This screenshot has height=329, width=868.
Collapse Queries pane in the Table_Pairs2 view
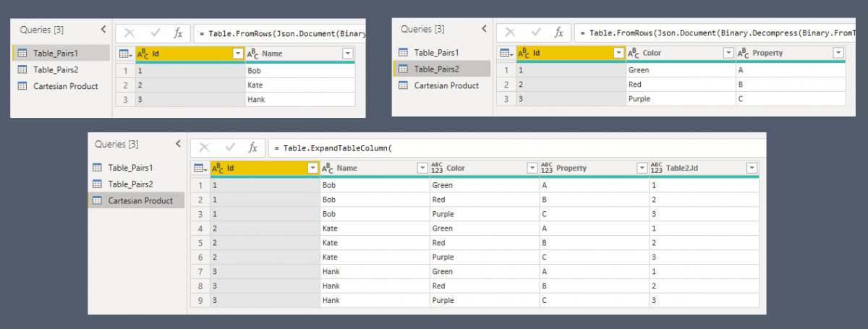point(484,29)
